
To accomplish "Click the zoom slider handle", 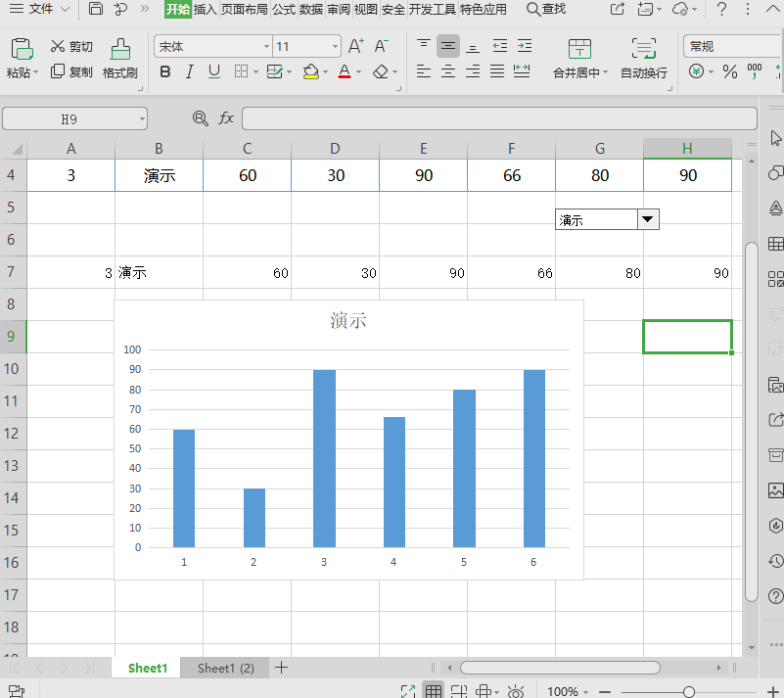I will [689, 691].
